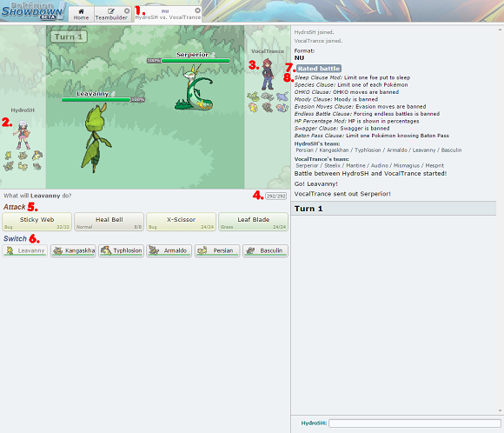Use the Heal Bell move

(109, 222)
